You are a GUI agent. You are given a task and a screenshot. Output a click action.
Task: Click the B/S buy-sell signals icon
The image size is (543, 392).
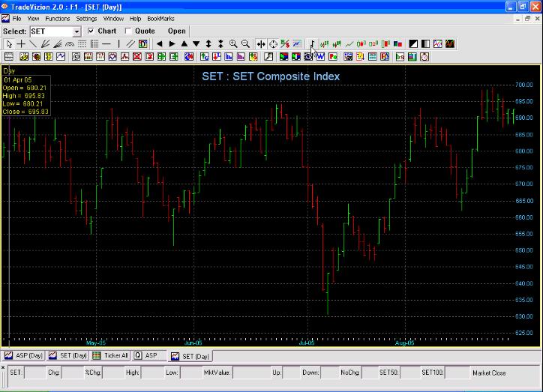coord(285,44)
